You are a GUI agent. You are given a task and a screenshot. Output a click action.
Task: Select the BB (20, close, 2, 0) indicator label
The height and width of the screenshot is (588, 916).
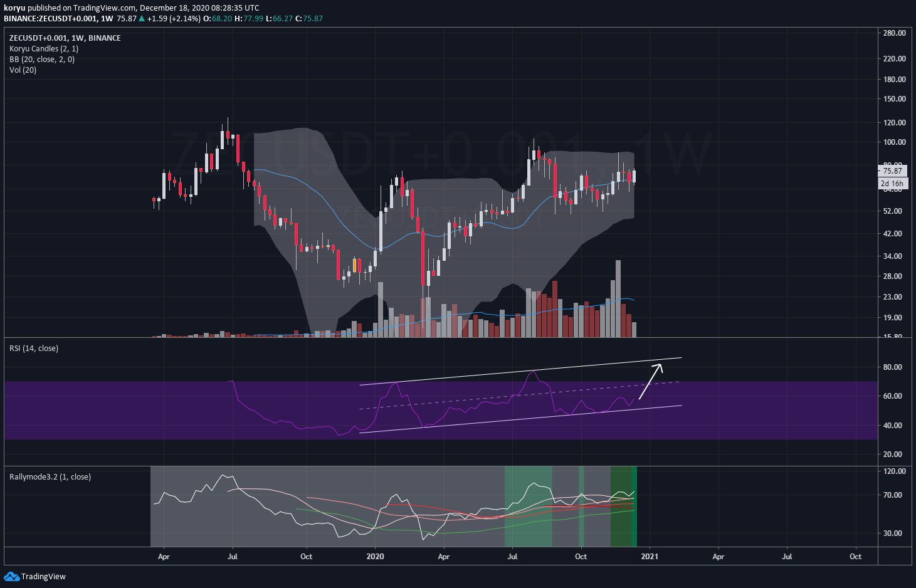[42, 60]
